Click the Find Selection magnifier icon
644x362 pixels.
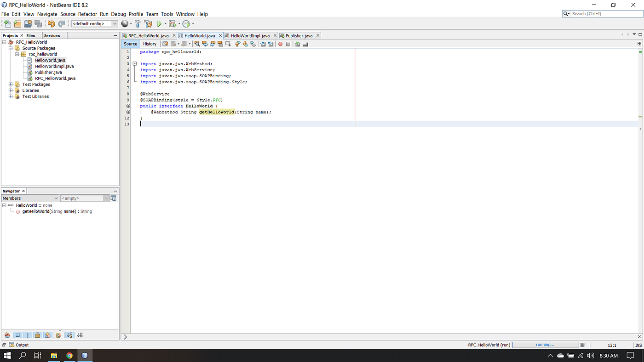tap(197, 44)
